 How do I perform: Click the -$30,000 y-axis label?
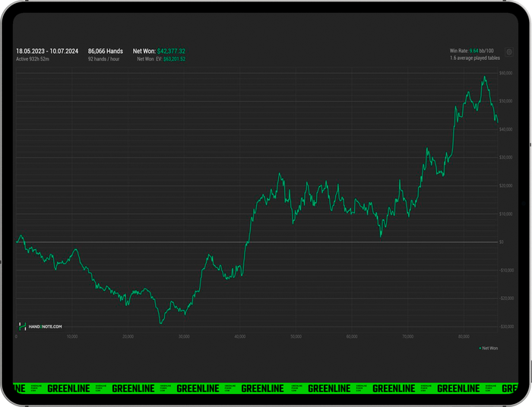[506, 327]
